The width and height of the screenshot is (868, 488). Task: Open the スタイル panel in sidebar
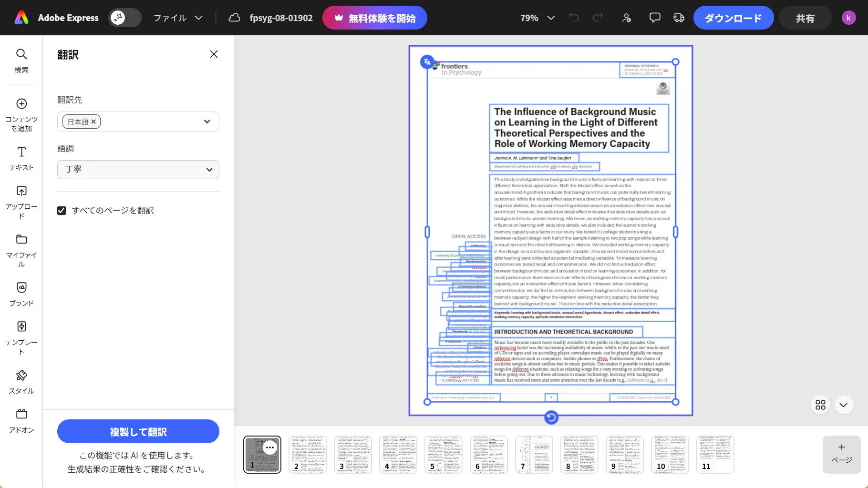click(x=21, y=382)
